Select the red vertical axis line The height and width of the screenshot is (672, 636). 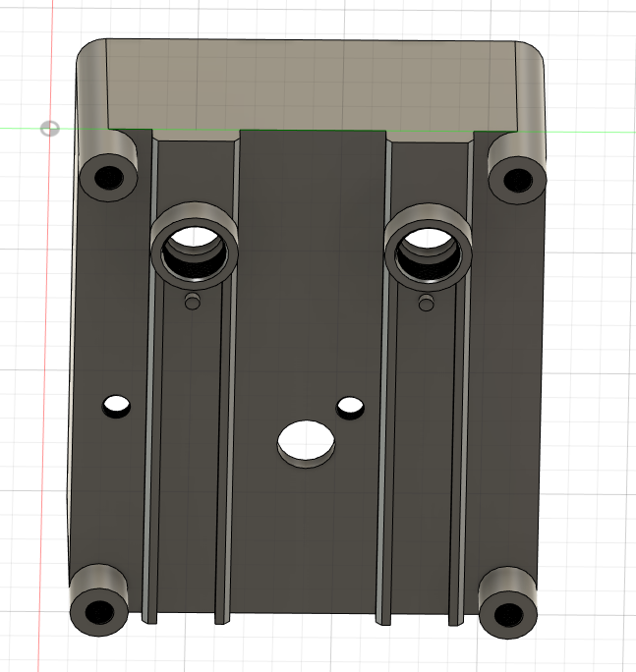pos(46,336)
